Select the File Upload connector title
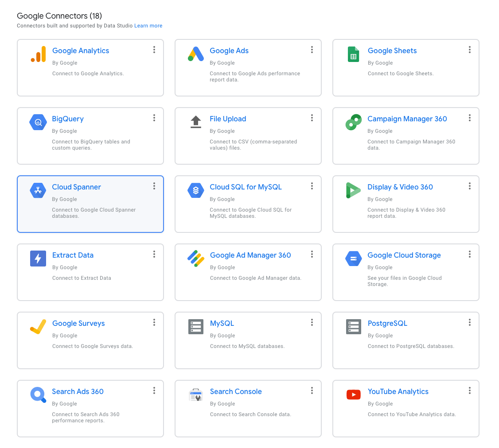Screen dimensions: 499x448 [228, 119]
